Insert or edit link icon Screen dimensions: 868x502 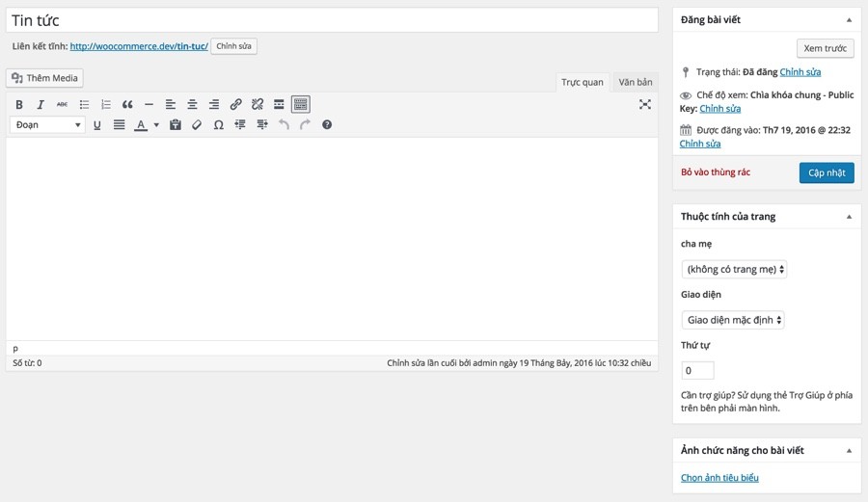pos(236,104)
